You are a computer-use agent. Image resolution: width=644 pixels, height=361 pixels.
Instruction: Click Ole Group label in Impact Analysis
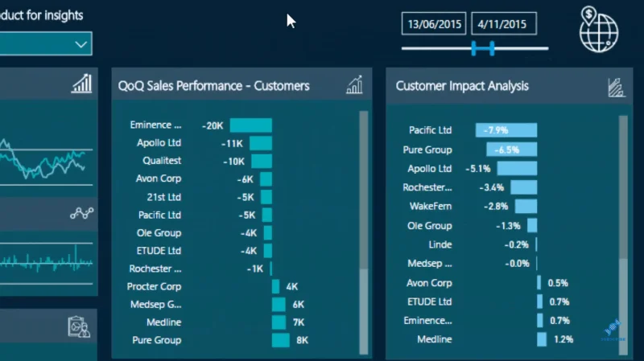[430, 226]
